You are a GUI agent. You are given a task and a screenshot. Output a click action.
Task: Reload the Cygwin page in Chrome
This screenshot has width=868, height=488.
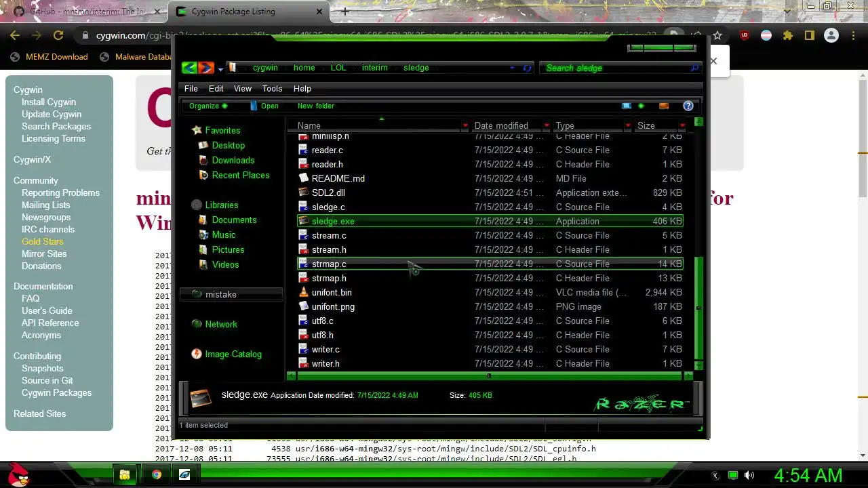(x=58, y=36)
